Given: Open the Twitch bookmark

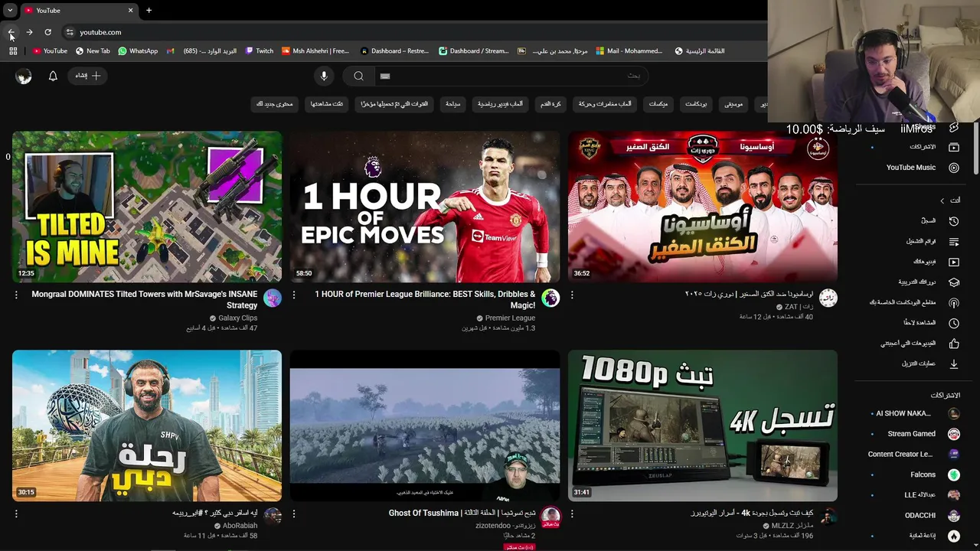Looking at the screenshot, I should [260, 51].
